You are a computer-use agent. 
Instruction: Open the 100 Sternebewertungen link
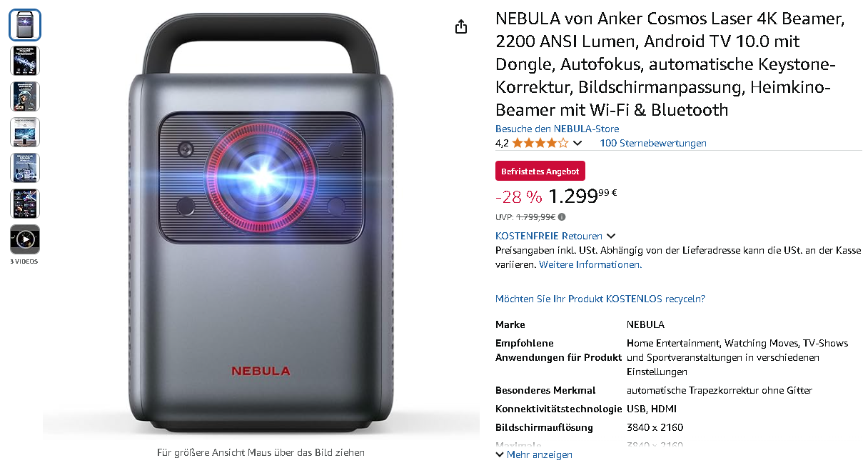(653, 143)
